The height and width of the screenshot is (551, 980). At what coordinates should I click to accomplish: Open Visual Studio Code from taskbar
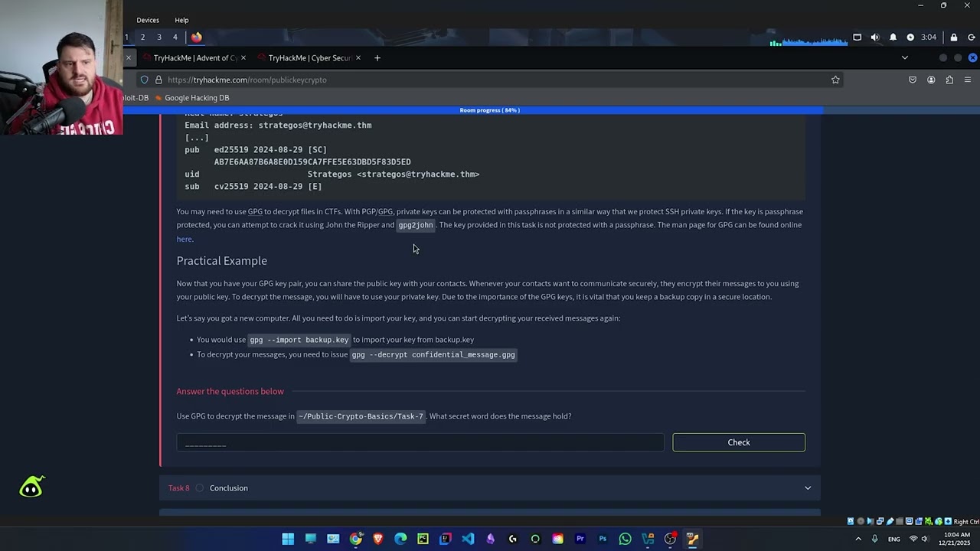coord(468,539)
